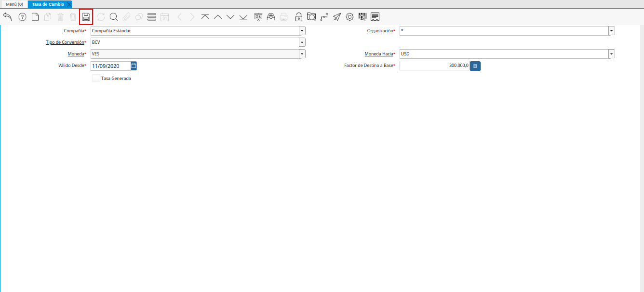The image size is (644, 292).
Task: Save the record with the floppy disk icon
Action: pos(86,17)
